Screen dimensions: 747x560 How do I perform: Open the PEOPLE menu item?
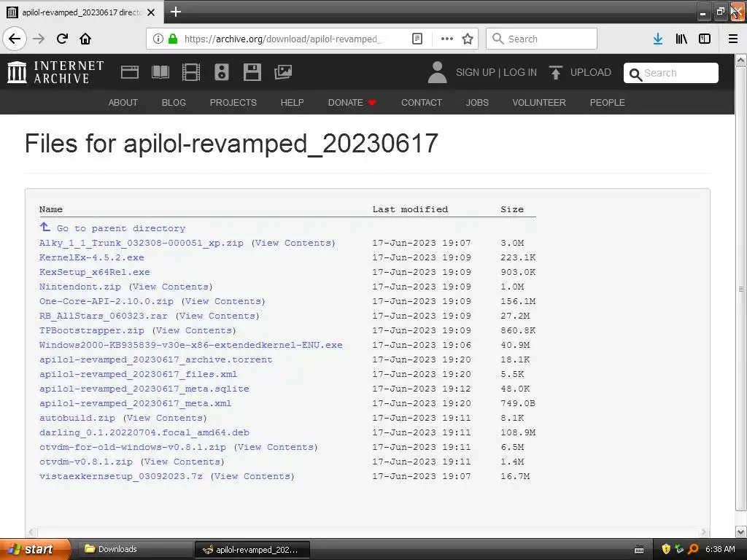point(608,102)
